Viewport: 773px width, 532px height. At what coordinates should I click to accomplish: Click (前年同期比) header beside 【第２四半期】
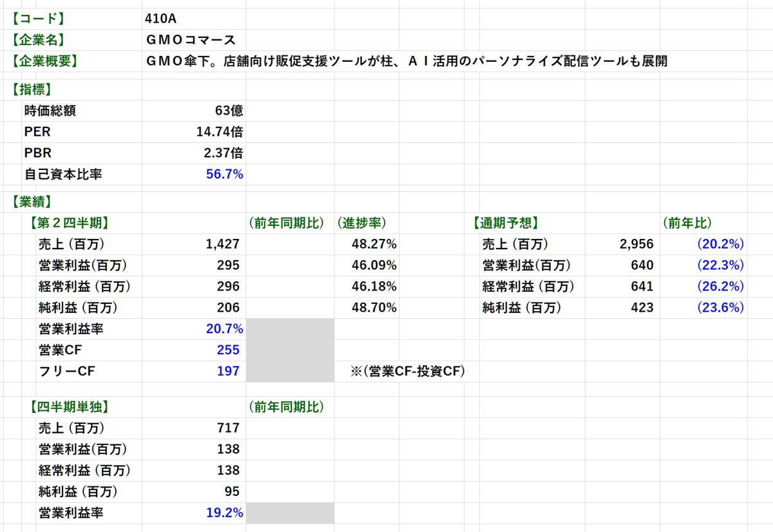tap(285, 223)
